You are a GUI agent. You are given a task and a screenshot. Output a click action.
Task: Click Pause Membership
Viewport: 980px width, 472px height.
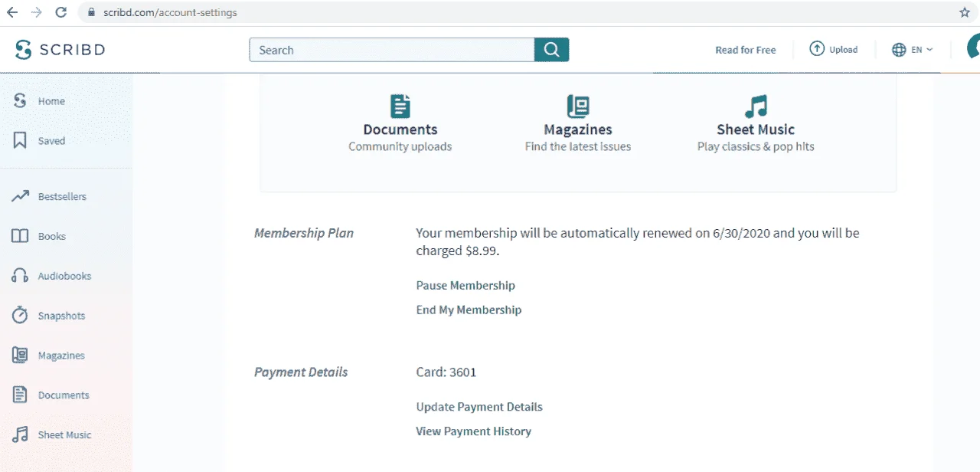tap(465, 285)
